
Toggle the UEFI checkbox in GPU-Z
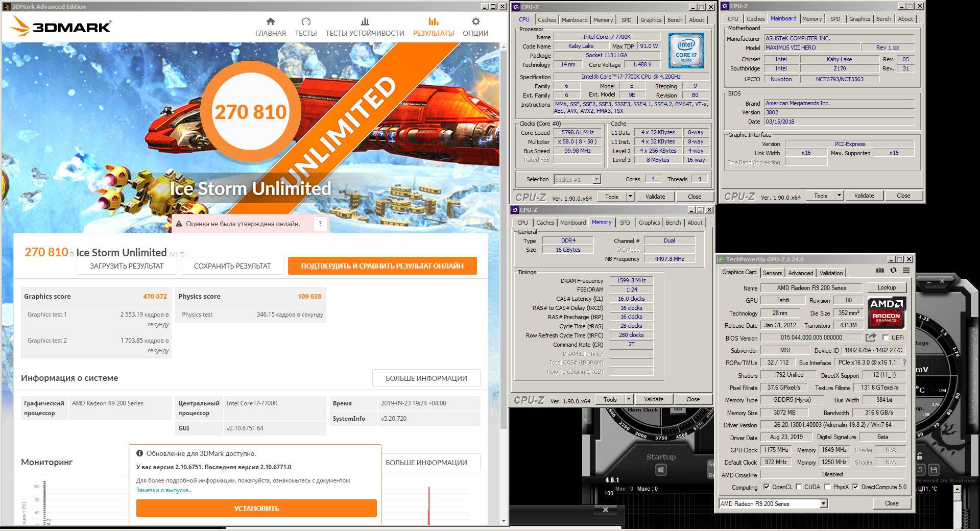(886, 338)
